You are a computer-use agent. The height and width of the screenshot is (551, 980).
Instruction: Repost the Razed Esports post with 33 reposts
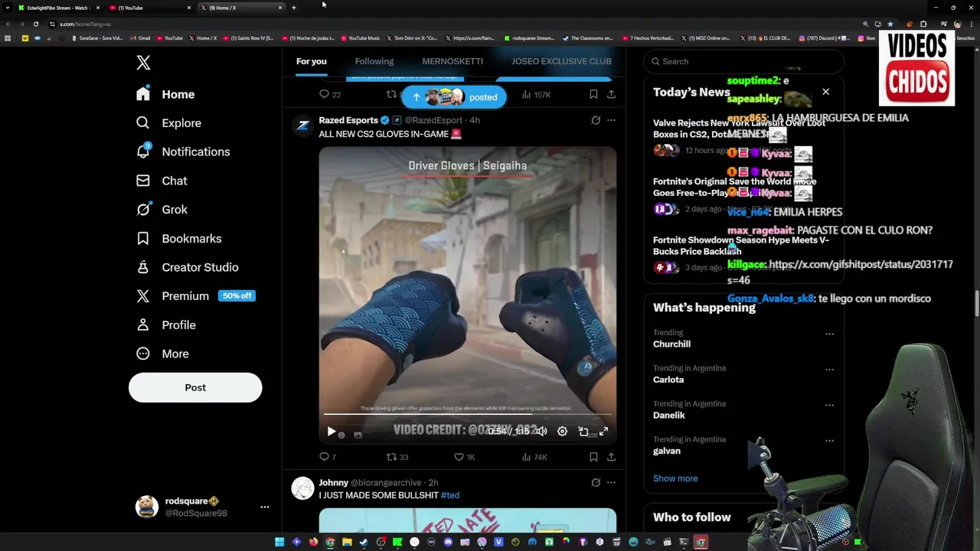(397, 457)
